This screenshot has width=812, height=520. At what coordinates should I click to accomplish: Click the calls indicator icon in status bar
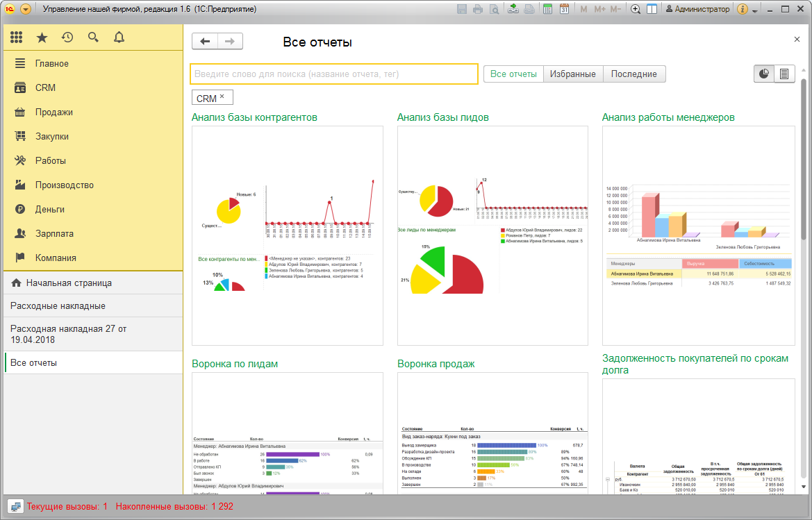click(15, 507)
